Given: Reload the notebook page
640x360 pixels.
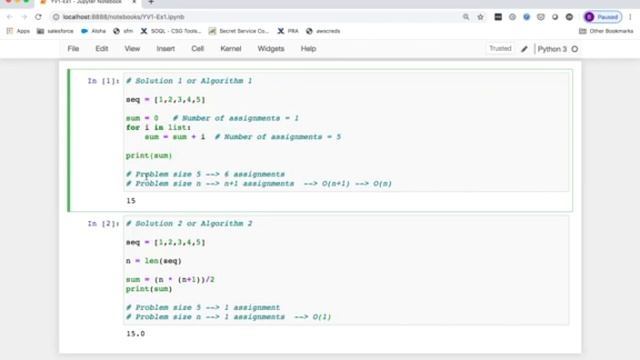Looking at the screenshot, I should point(38,17).
